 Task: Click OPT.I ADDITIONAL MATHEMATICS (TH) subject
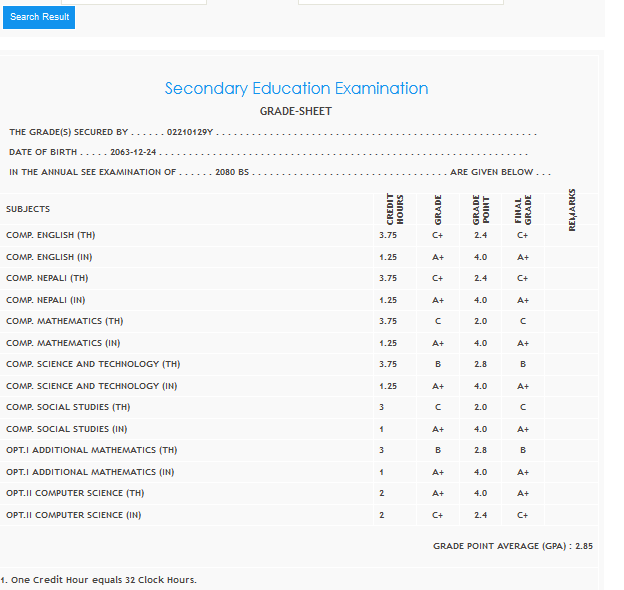[91, 450]
